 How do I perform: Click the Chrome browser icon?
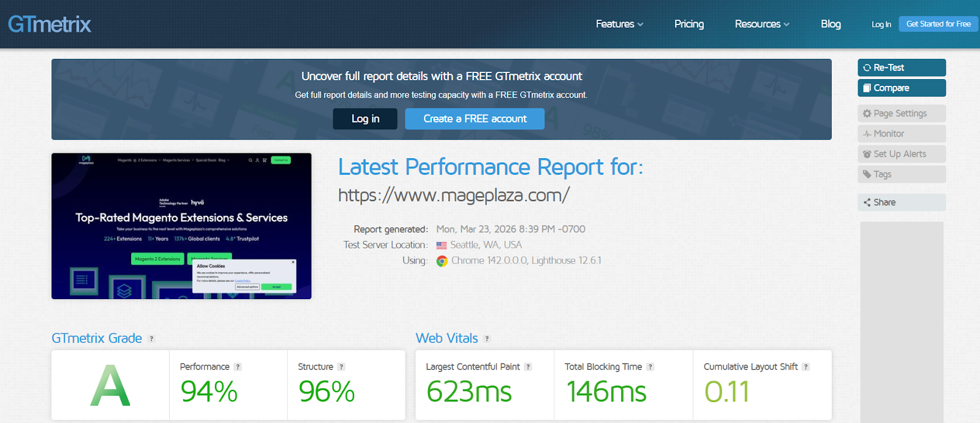[x=442, y=261]
